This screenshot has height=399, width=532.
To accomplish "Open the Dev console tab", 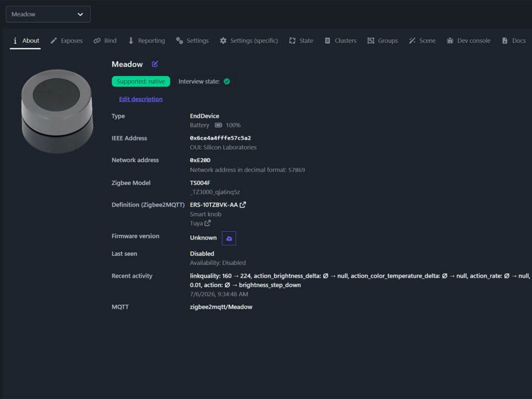I will 468,41.
